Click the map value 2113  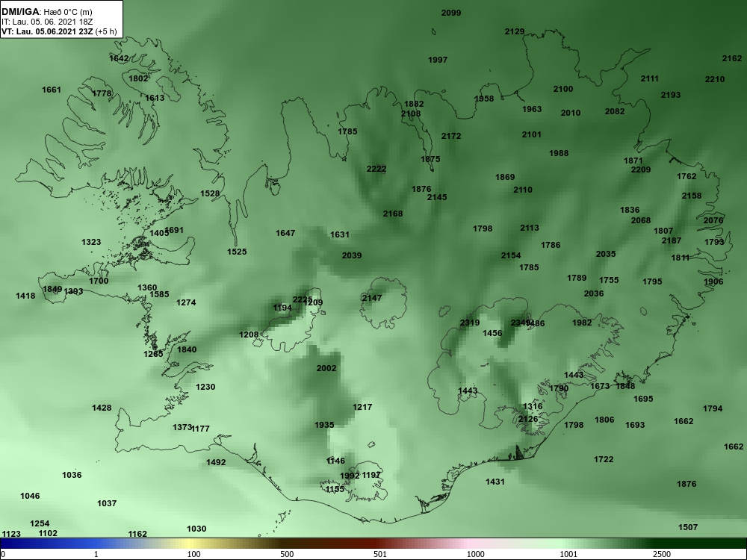530,228
